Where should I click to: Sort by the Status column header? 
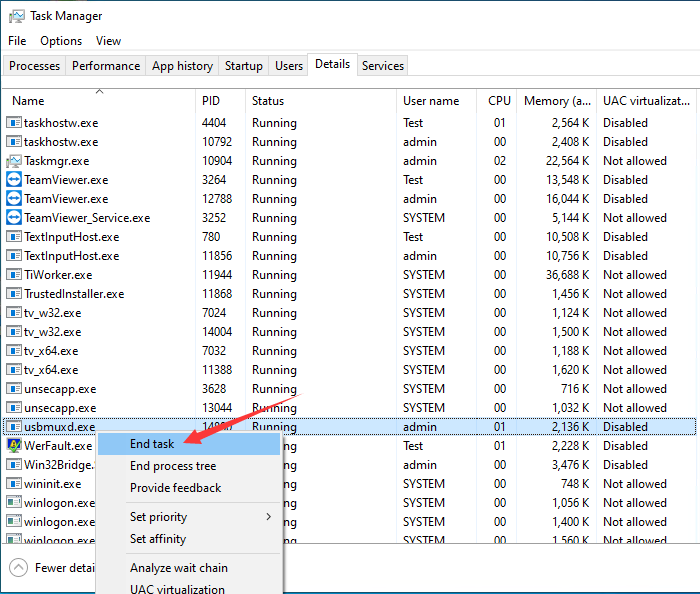pos(321,100)
